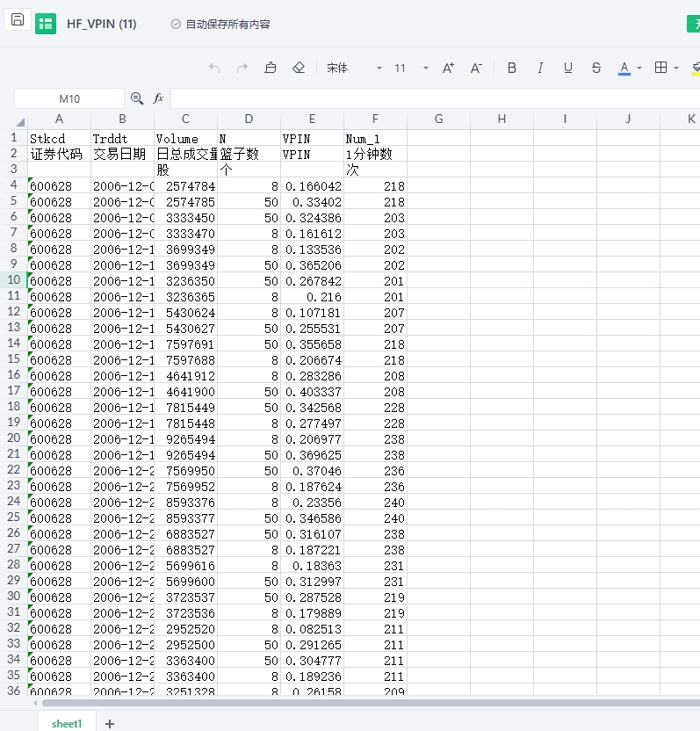Toggle strikethrough formatting
The height and width of the screenshot is (731, 700).
pyautogui.click(x=596, y=68)
